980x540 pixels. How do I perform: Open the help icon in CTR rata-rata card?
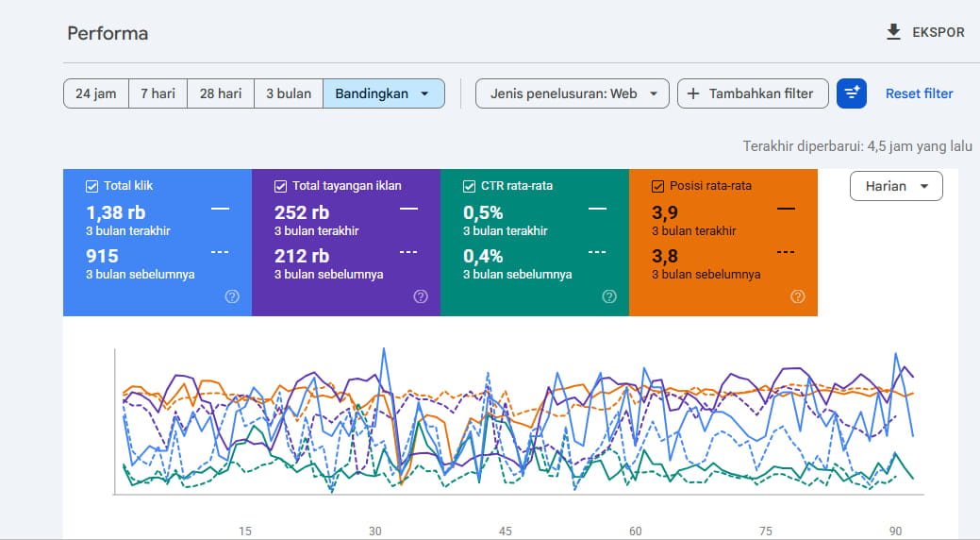click(x=609, y=296)
